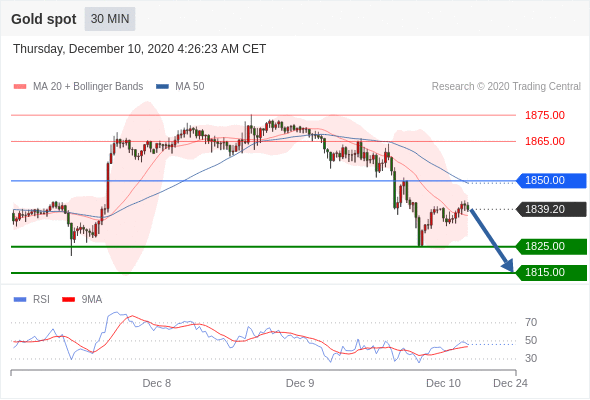This screenshot has height=400, width=590.
Task: Click the Dec 8 date axis label
Action: 157,383
